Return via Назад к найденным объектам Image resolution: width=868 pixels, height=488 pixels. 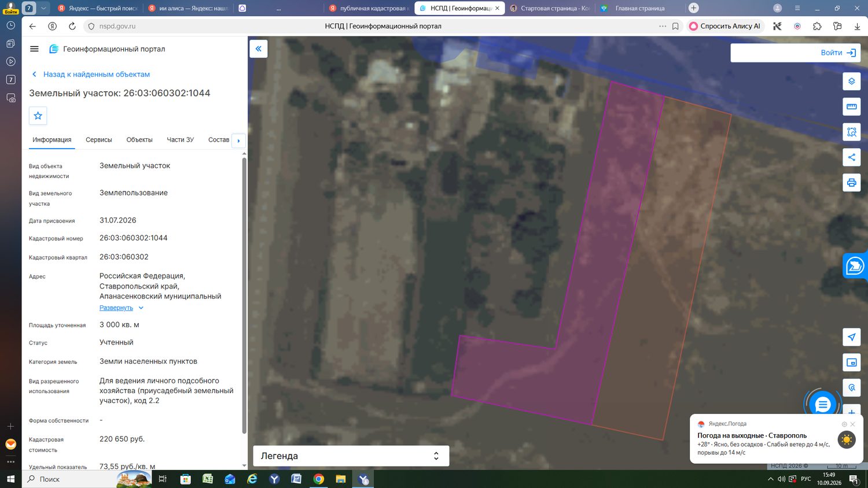pos(91,74)
